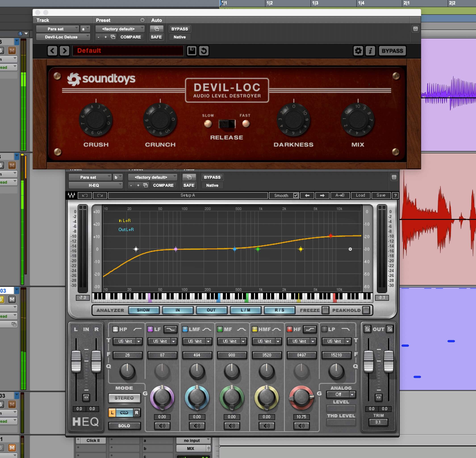Load next preset in Devil-Loc
476x458 pixels.
64,50
